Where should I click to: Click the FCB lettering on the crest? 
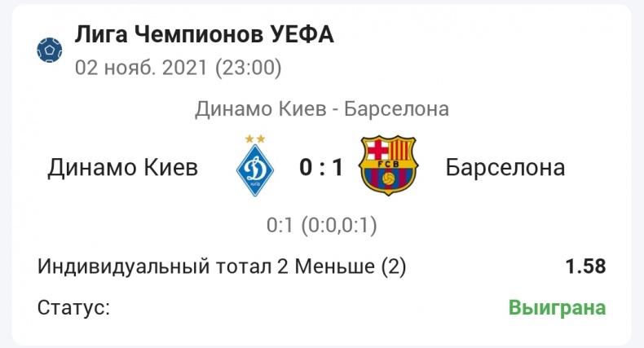click(389, 165)
